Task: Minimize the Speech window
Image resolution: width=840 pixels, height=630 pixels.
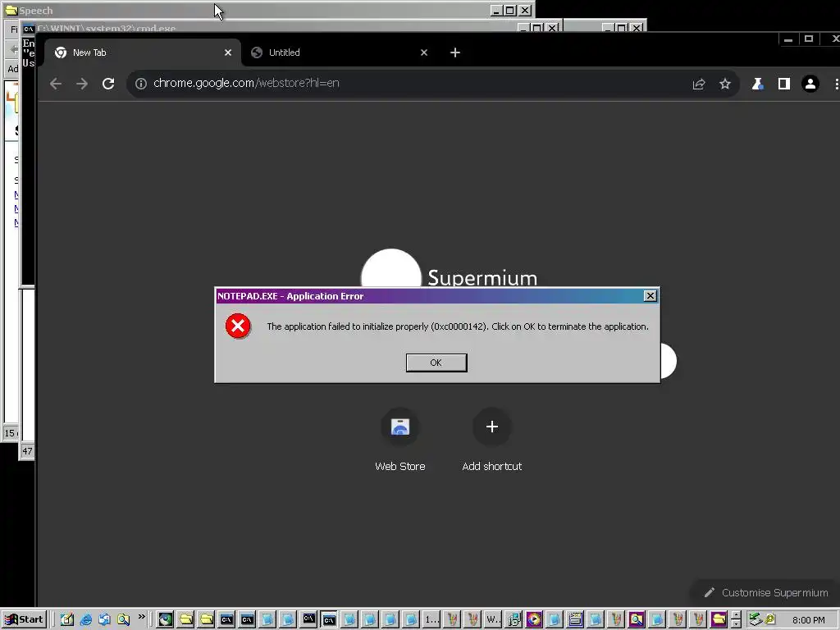Action: coord(496,10)
